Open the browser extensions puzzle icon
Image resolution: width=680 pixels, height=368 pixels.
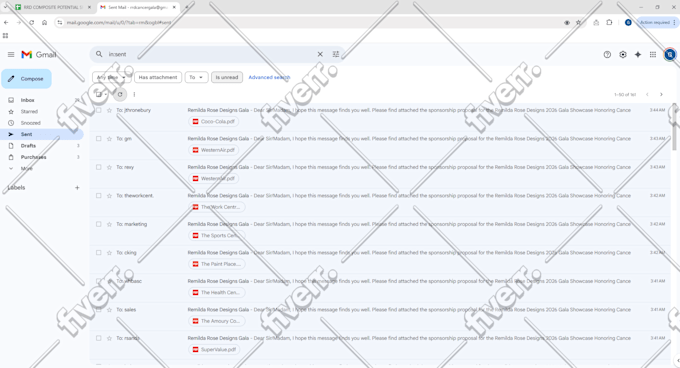click(609, 23)
